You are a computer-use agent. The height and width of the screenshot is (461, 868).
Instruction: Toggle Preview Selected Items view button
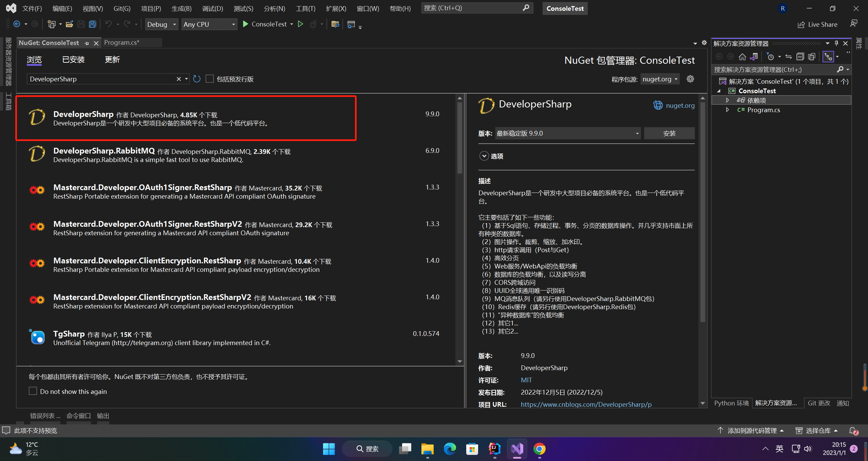[x=828, y=57]
